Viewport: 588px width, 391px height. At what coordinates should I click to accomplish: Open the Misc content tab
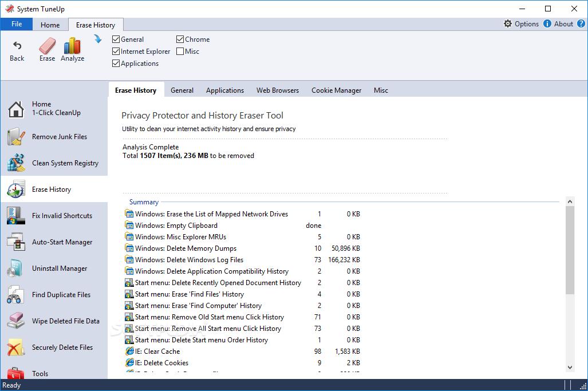coord(381,90)
